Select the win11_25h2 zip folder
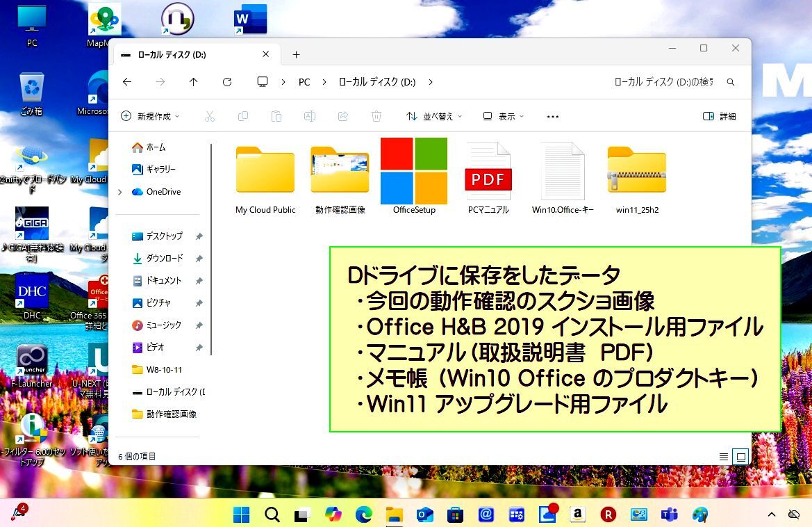This screenshot has width=812, height=527. click(x=637, y=179)
